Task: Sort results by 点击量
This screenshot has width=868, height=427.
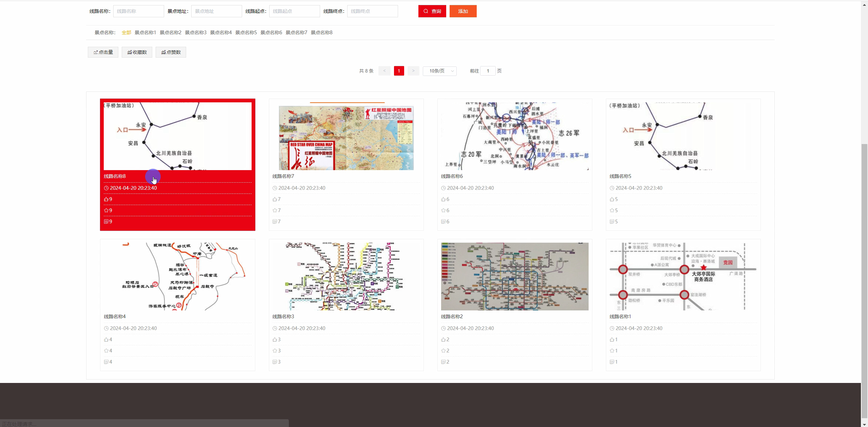Action: [x=103, y=52]
